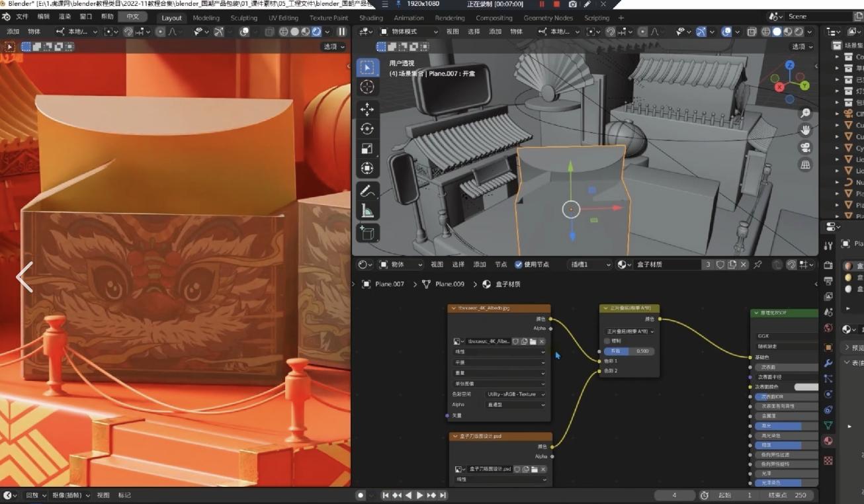Click the Add Cube tool icon
Image resolution: width=864 pixels, height=504 pixels.
[x=367, y=233]
